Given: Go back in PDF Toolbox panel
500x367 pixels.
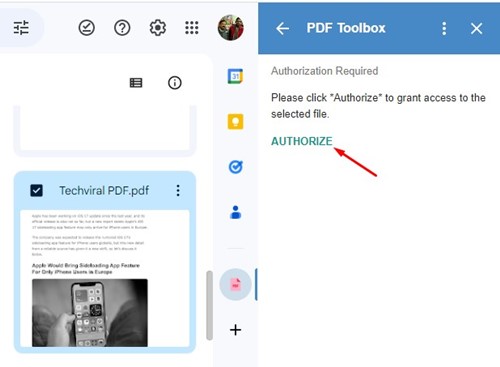Looking at the screenshot, I should coord(282,28).
